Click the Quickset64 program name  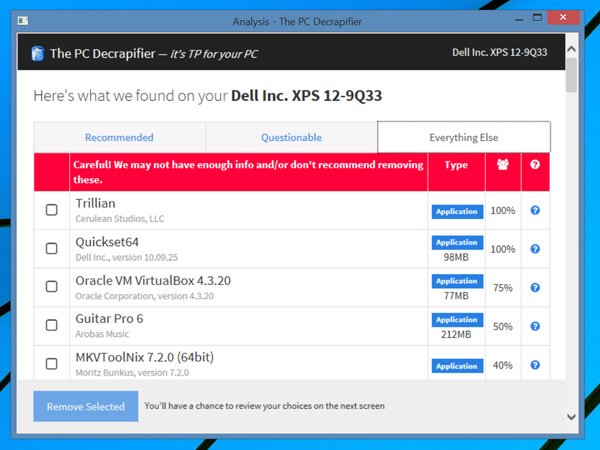(107, 242)
